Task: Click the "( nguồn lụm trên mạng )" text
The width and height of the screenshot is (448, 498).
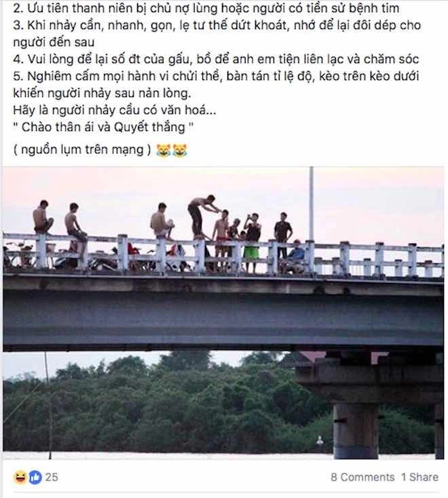Action: pos(82,149)
